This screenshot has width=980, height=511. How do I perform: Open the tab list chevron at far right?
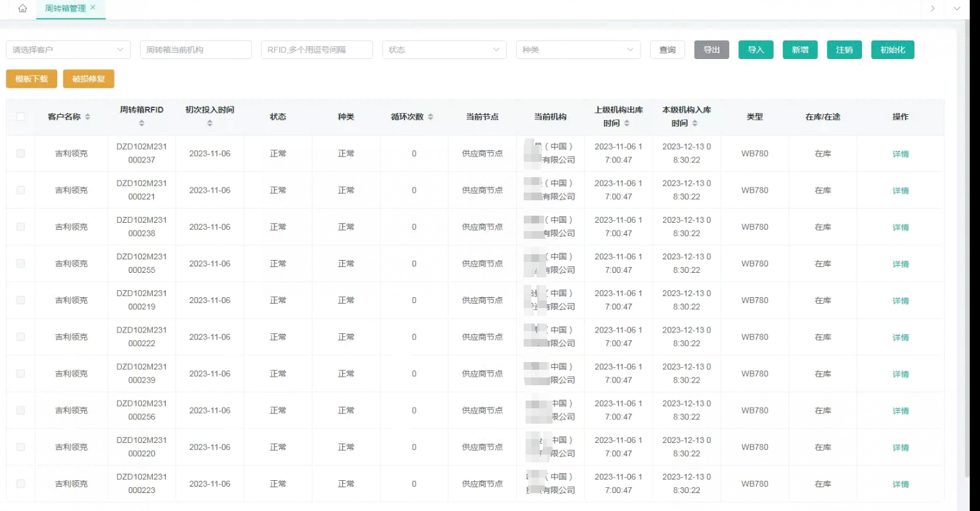point(957,8)
